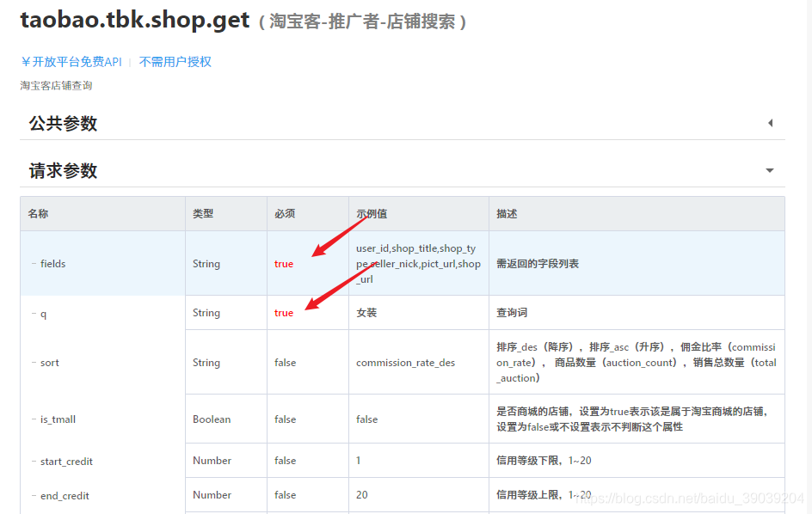Click example value 20 in end_credit row

[x=362, y=495]
